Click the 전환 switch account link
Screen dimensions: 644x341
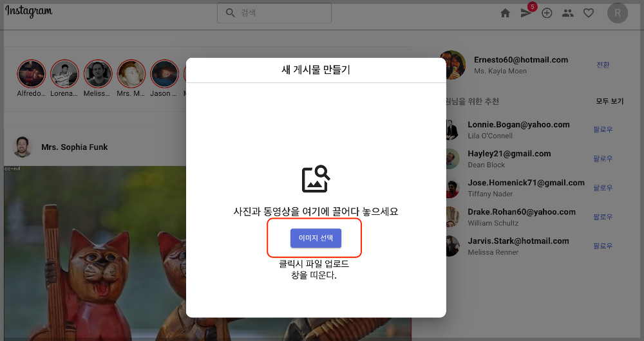(x=603, y=65)
